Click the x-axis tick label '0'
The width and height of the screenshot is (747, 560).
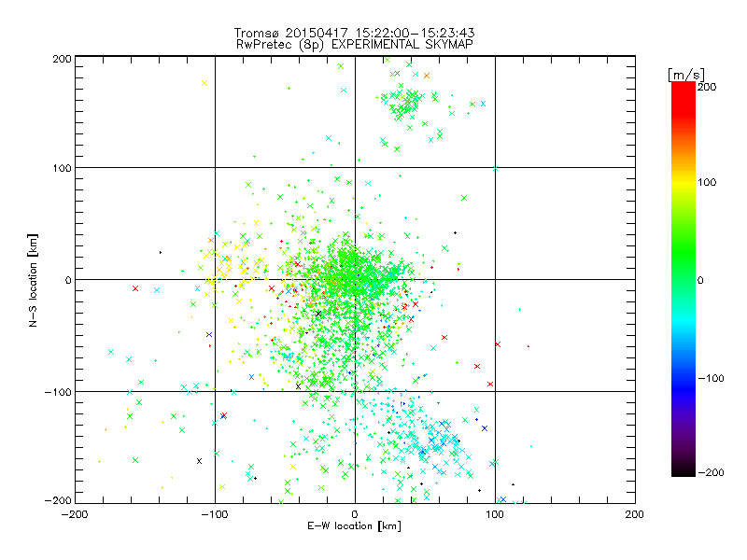[x=355, y=514]
